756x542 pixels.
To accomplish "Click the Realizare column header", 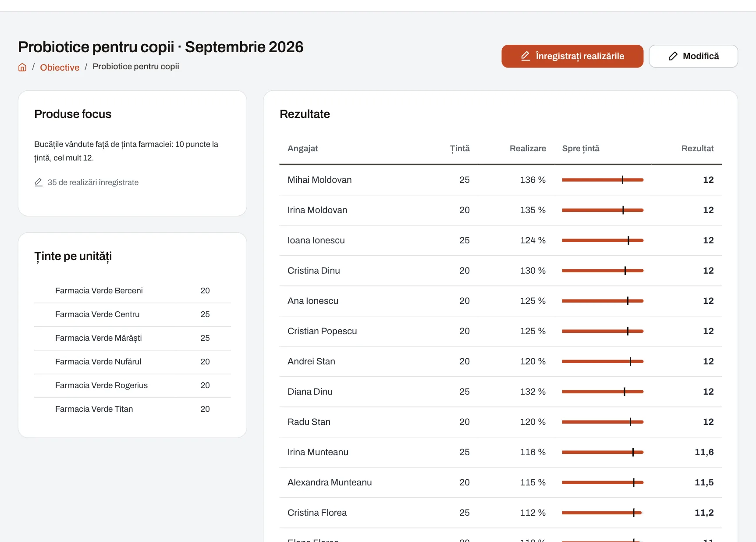I will point(528,148).
